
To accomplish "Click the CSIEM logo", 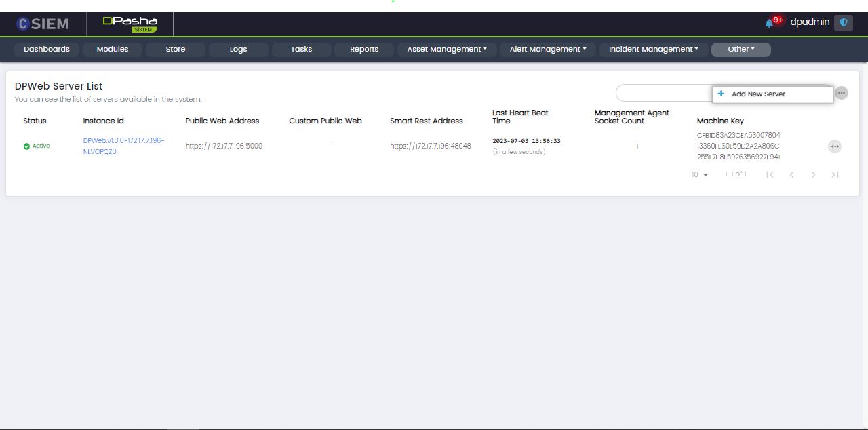I will point(43,24).
